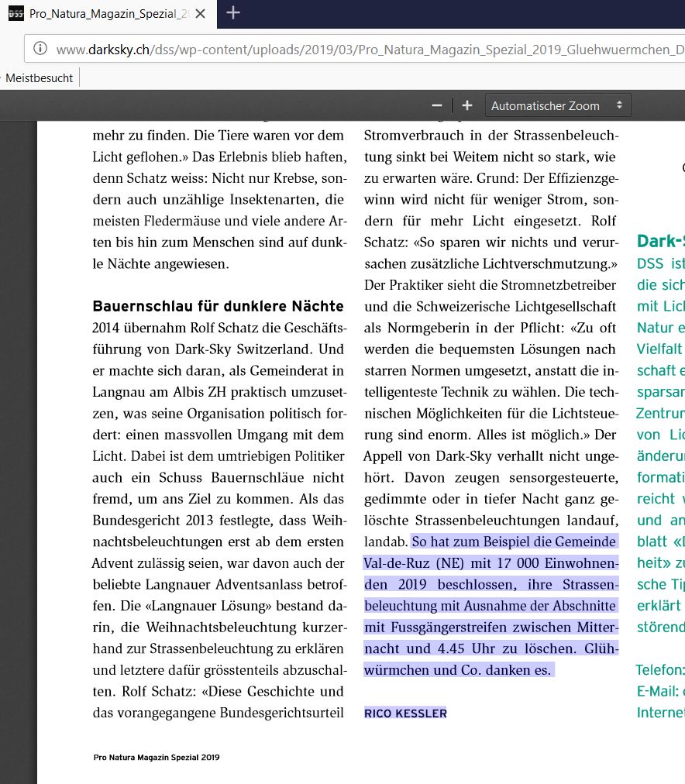The width and height of the screenshot is (685, 784).
Task: Click the author name 'RICO KESSLER'
Action: click(405, 714)
